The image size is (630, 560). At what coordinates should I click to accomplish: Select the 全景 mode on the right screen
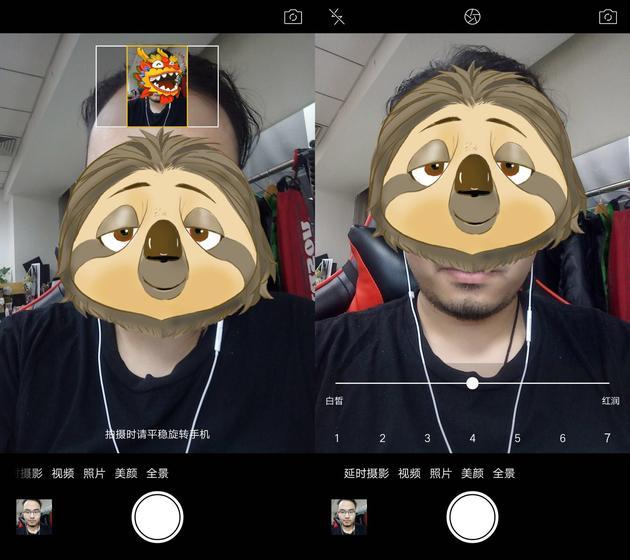[x=504, y=473]
